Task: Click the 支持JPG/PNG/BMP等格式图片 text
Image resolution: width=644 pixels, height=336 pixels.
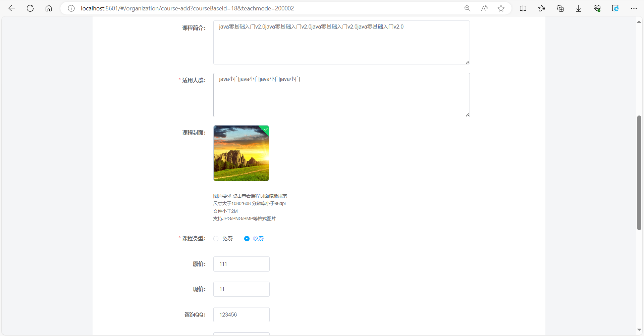Action: point(245,219)
